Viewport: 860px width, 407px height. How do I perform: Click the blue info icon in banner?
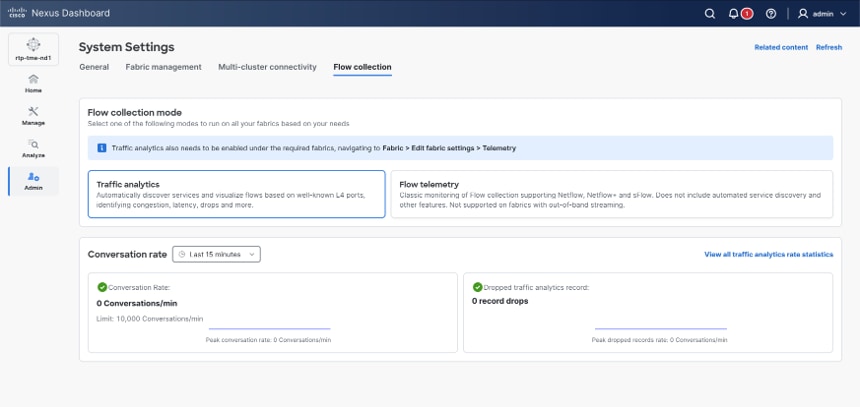pyautogui.click(x=101, y=148)
